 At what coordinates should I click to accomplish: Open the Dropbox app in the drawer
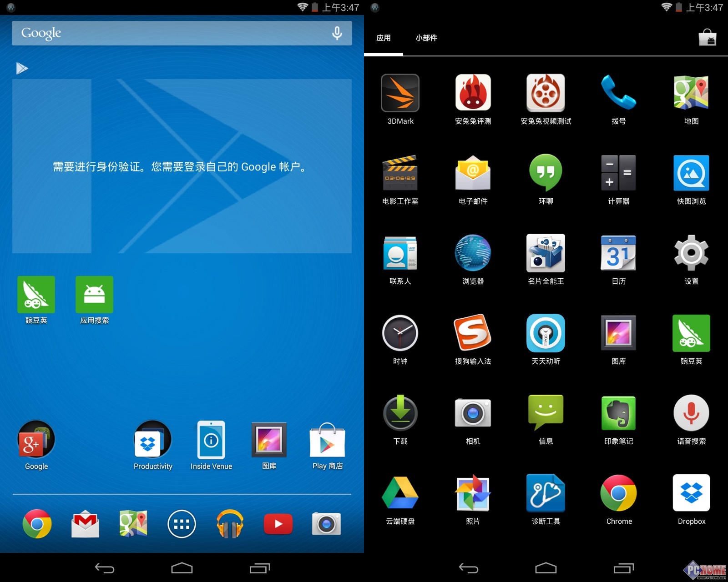click(691, 493)
